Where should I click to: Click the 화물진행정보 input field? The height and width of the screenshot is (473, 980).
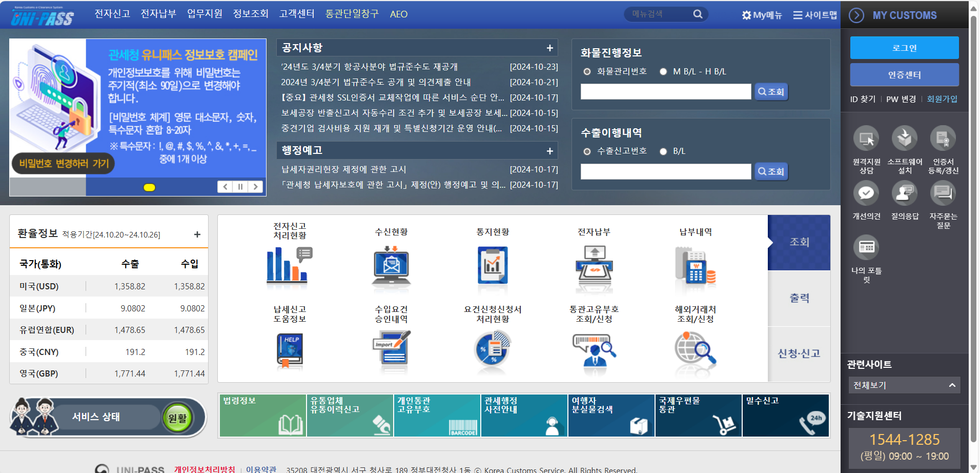666,92
